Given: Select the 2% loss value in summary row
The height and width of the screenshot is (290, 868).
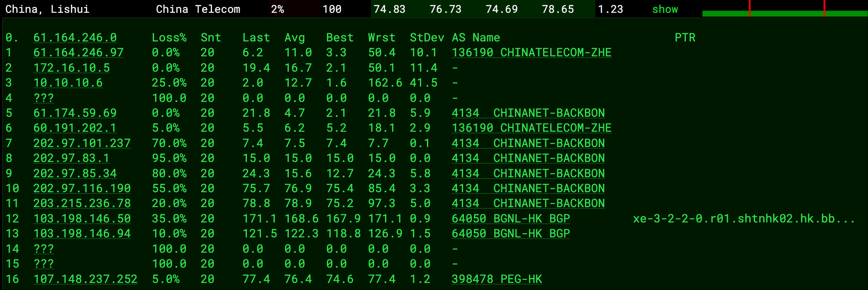Looking at the screenshot, I should (x=278, y=9).
